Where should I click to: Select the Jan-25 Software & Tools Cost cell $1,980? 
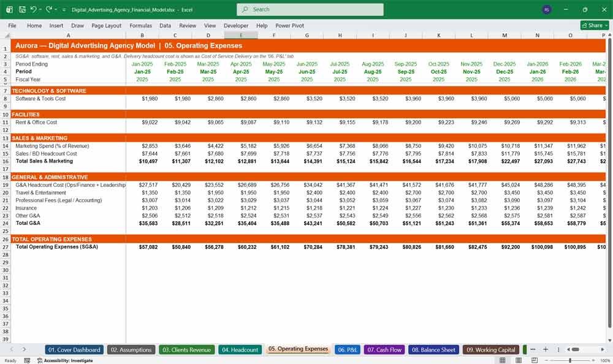point(142,99)
